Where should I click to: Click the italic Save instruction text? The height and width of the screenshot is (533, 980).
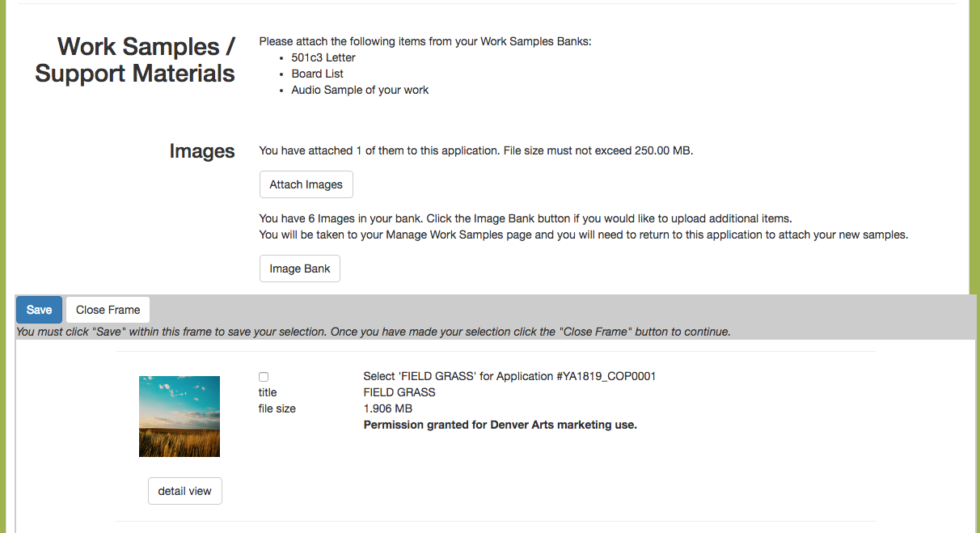point(374,332)
